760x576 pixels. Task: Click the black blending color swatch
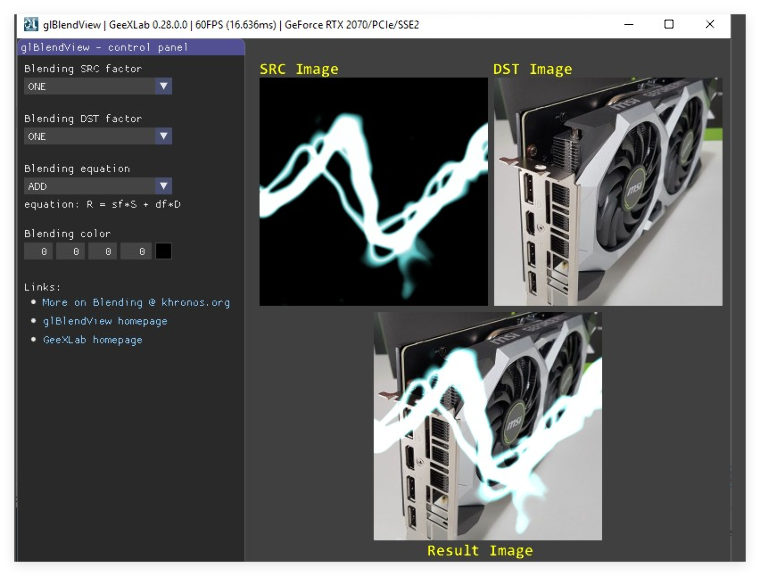[x=163, y=251]
